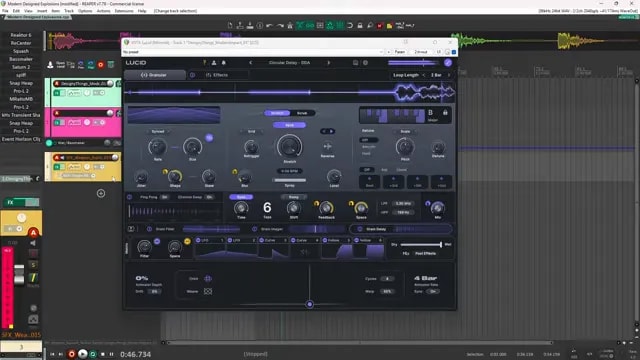
Task: Click the Orbit motion icon
Action: pyautogui.click(x=208, y=278)
